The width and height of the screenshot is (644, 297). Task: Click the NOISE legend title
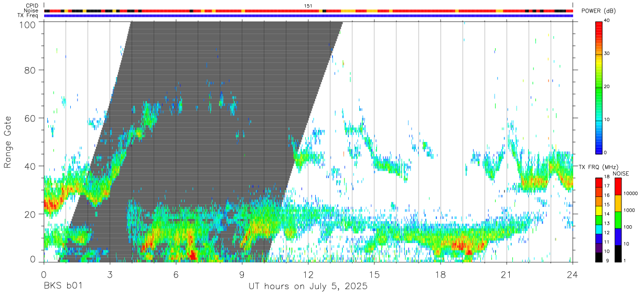620,173
